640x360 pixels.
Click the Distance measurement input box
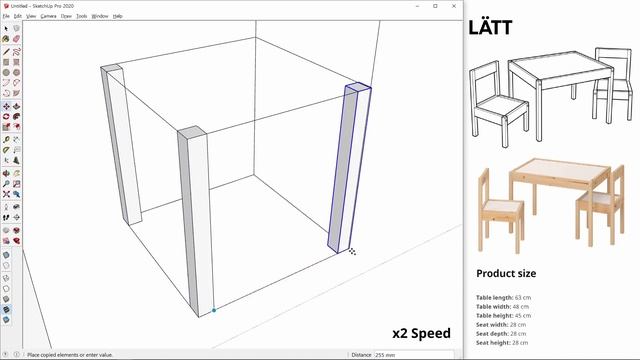414,355
